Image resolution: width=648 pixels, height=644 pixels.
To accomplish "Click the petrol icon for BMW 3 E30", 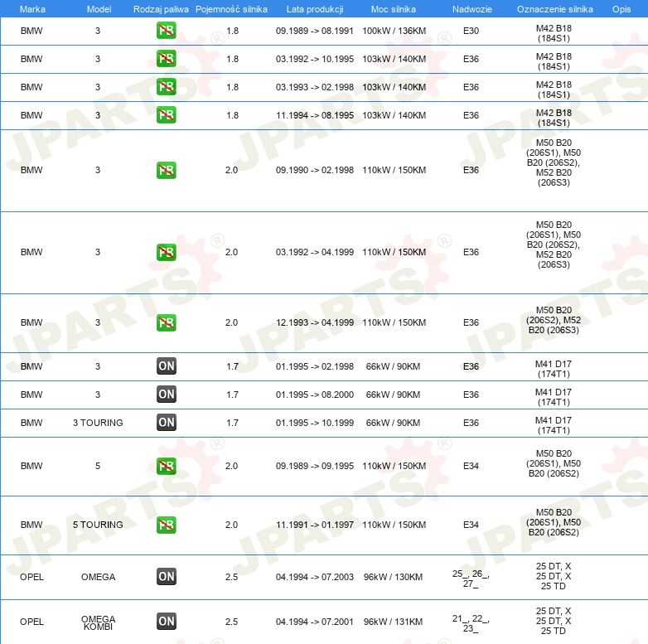I will [x=166, y=30].
